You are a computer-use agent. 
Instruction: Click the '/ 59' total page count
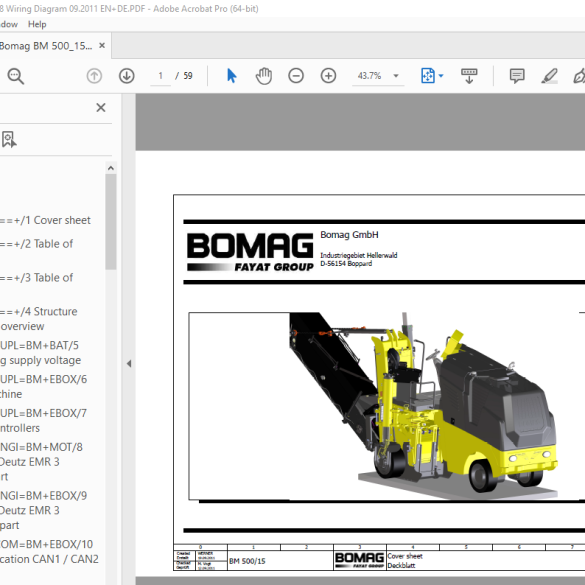click(x=184, y=76)
